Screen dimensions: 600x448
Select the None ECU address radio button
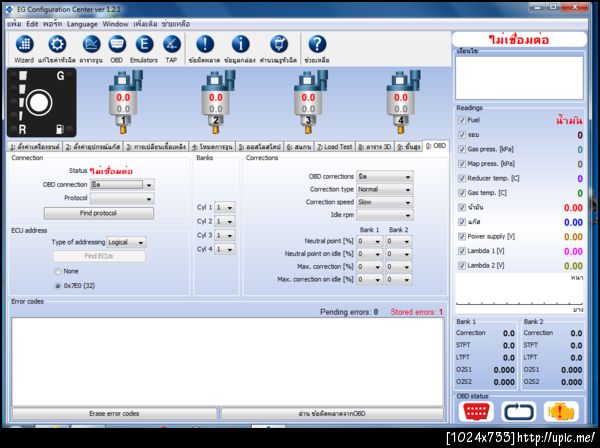pyautogui.click(x=58, y=271)
